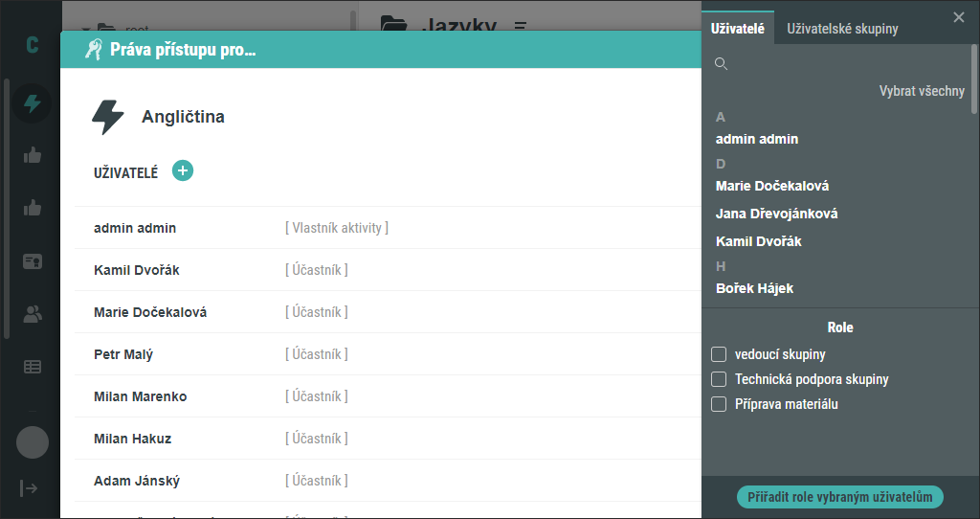Click the Petr Malý row

coord(389,354)
